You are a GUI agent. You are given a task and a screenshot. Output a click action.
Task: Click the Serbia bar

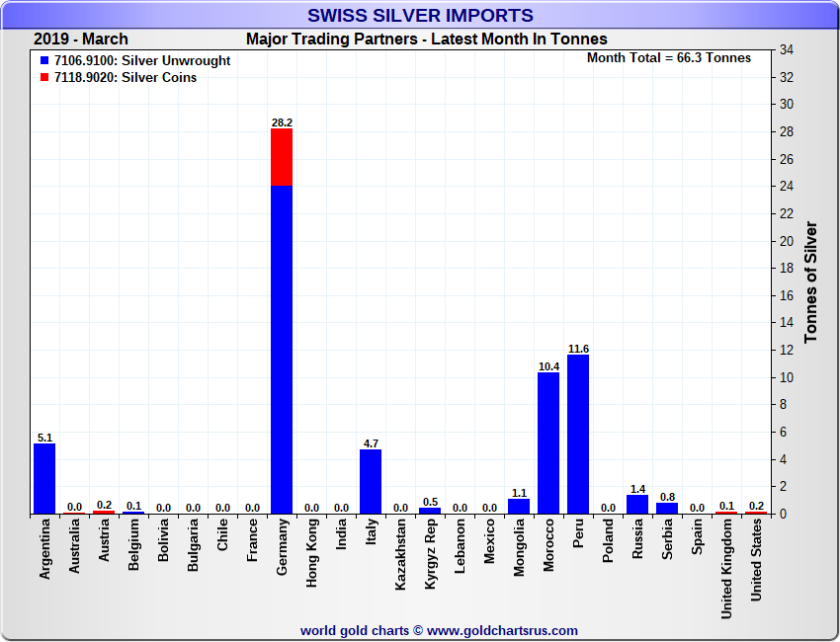(667, 508)
